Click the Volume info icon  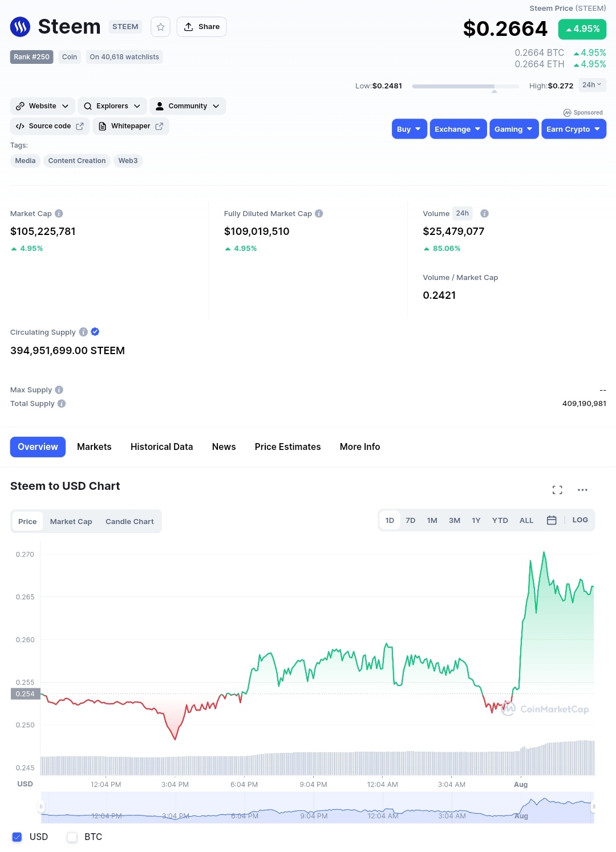[484, 214]
